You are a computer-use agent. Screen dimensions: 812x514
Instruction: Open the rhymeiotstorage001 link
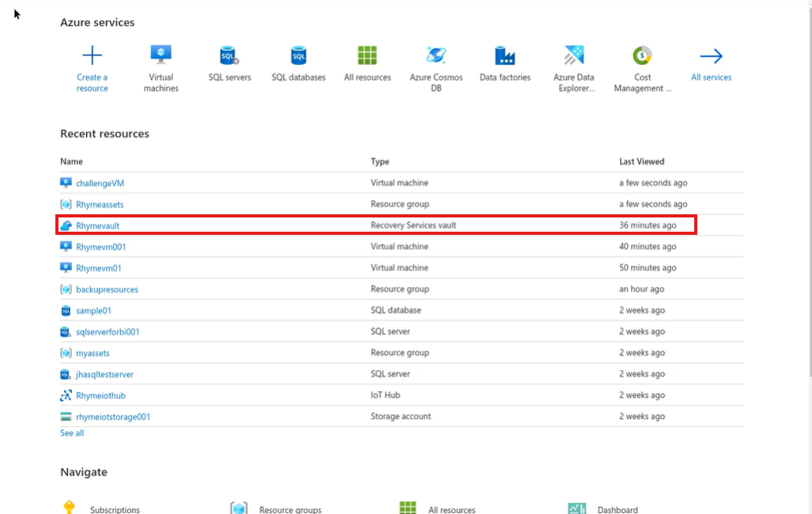point(113,417)
